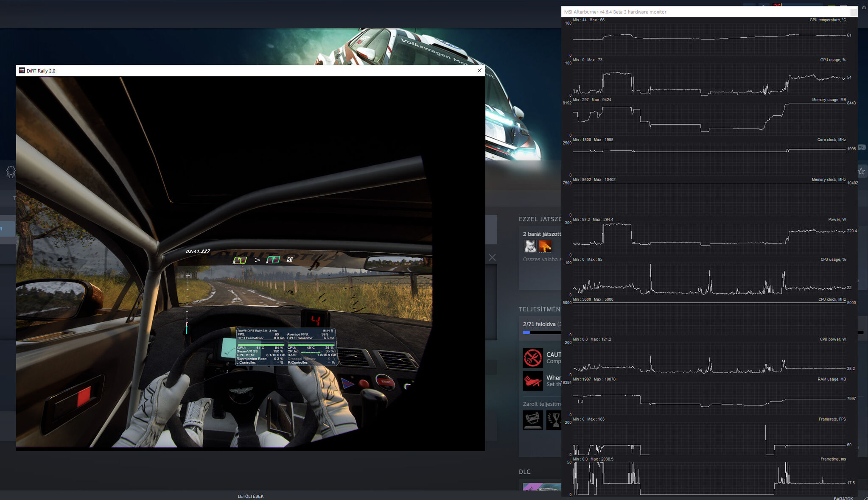Click the badge icon at Steam's left edge
The image size is (868, 500).
point(11,172)
